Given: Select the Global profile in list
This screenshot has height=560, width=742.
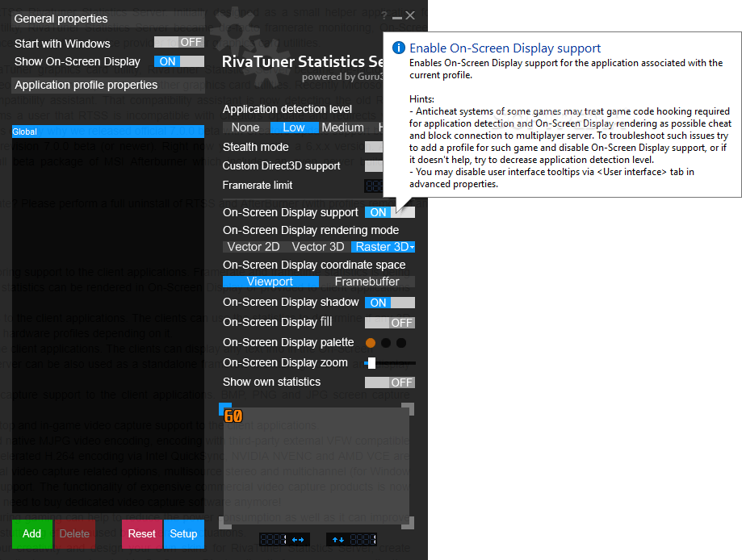Looking at the screenshot, I should (x=108, y=132).
